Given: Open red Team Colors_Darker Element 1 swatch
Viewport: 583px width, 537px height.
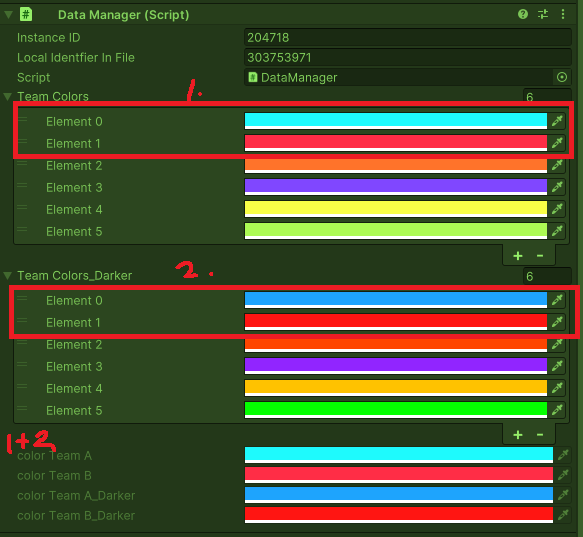Looking at the screenshot, I should tap(396, 322).
